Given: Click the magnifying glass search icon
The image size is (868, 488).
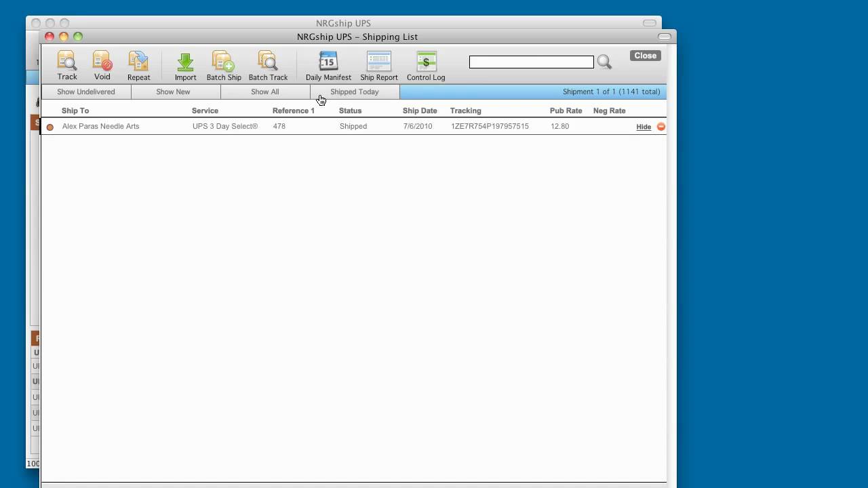Looking at the screenshot, I should 604,62.
